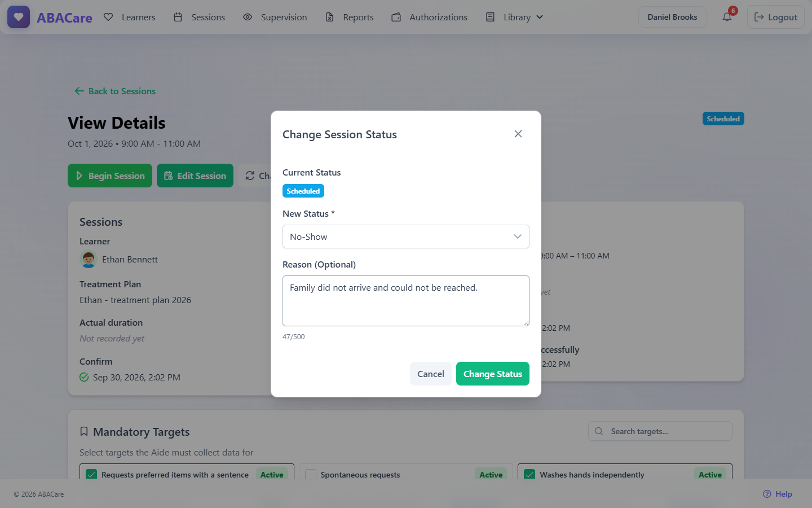
Task: Click into the Reason text area
Action: pyautogui.click(x=406, y=301)
